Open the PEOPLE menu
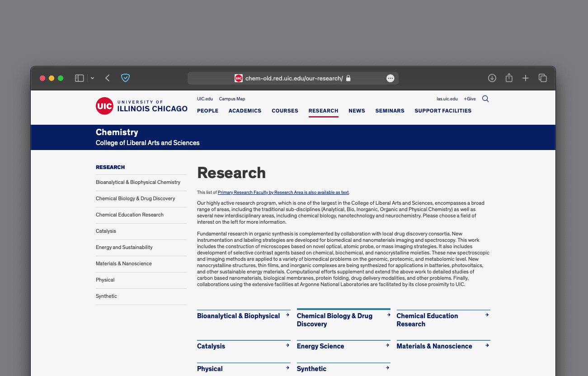588x376 pixels. pyautogui.click(x=208, y=111)
